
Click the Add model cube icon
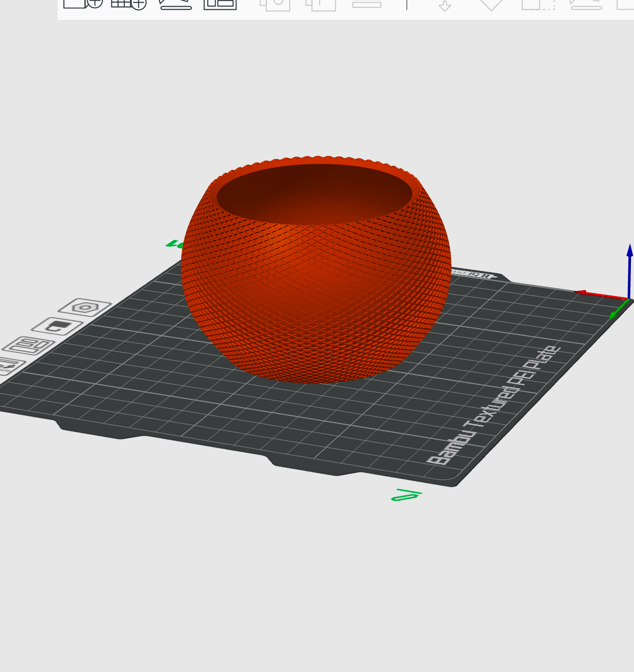point(83,3)
